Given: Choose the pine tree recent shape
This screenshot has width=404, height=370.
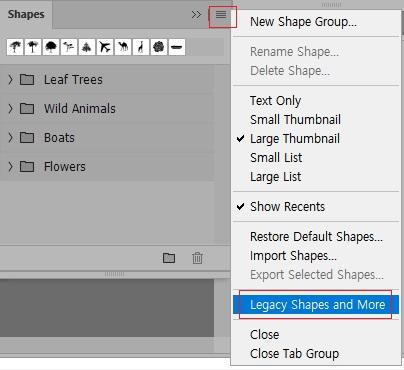Looking at the screenshot, I should tap(87, 47).
